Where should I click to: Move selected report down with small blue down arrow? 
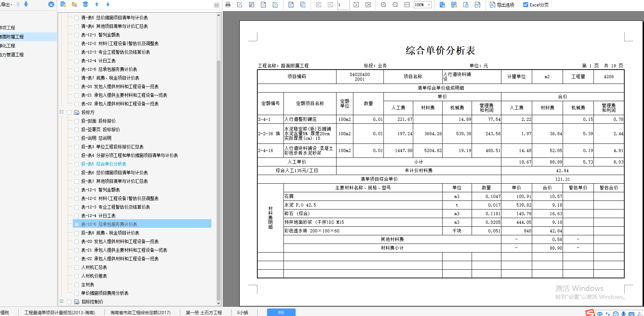point(108,4)
